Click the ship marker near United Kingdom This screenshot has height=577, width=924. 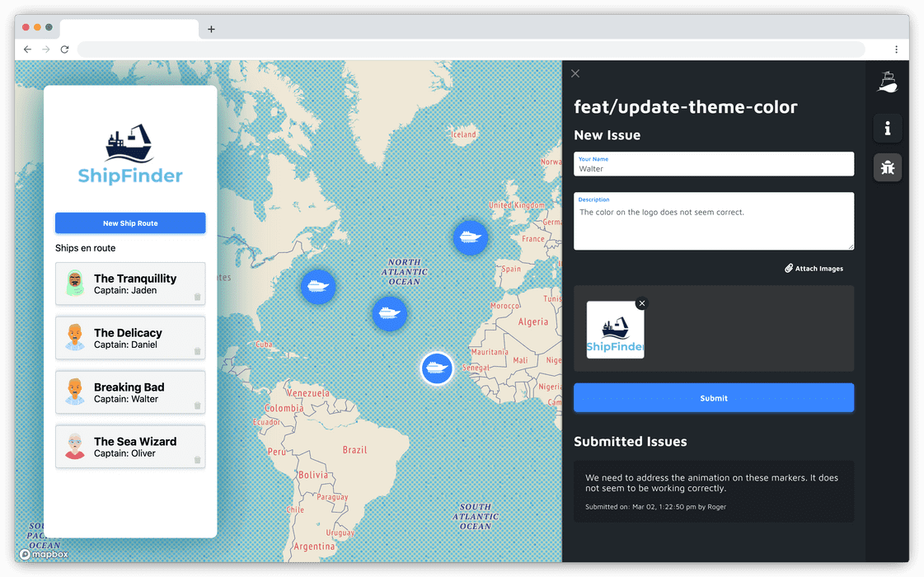point(471,237)
